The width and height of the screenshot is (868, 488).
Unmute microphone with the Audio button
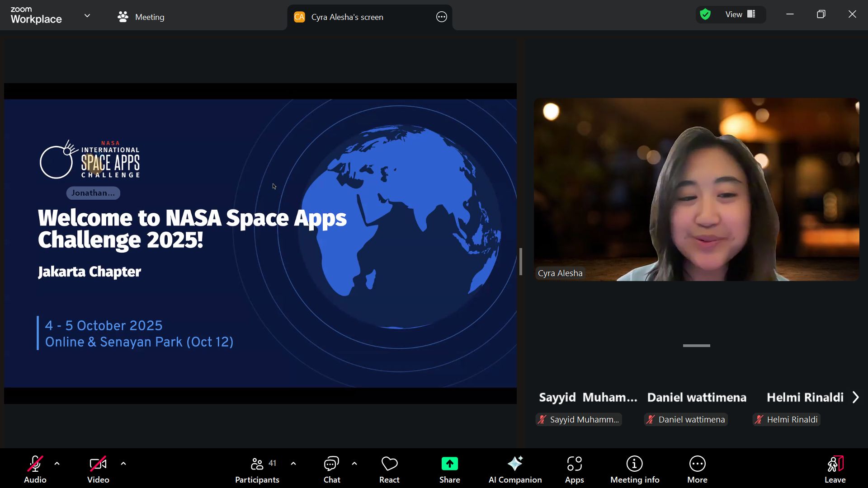(35, 469)
